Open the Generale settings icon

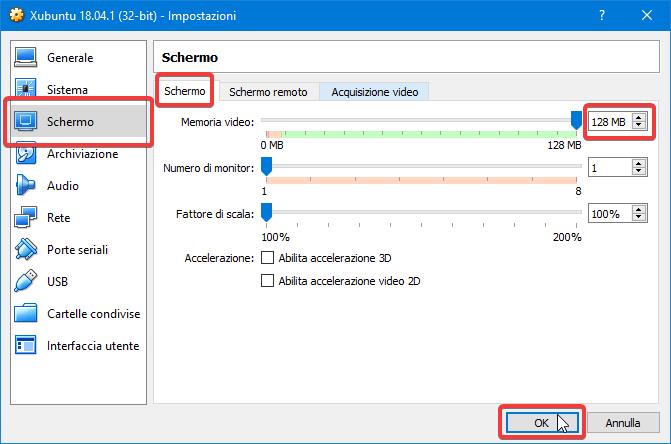coord(26,57)
